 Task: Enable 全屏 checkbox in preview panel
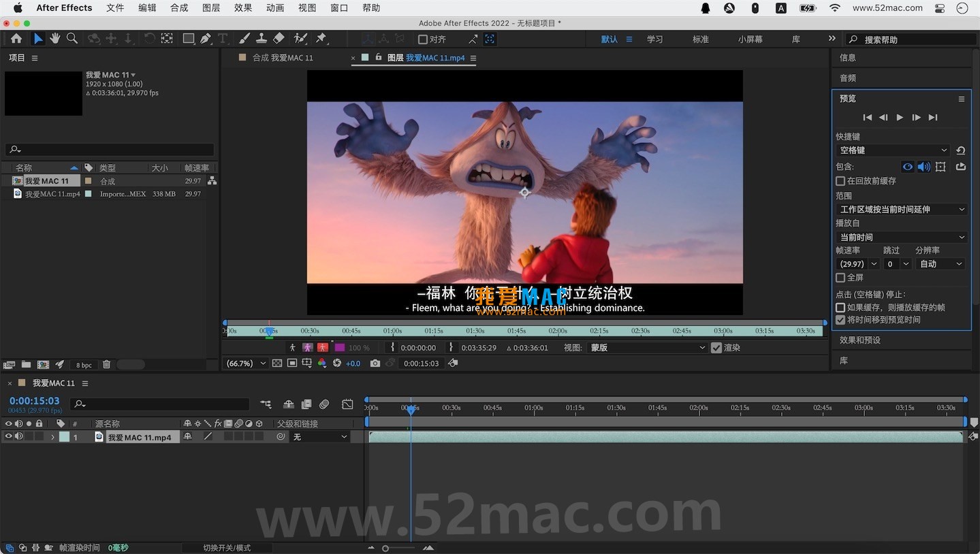click(840, 278)
